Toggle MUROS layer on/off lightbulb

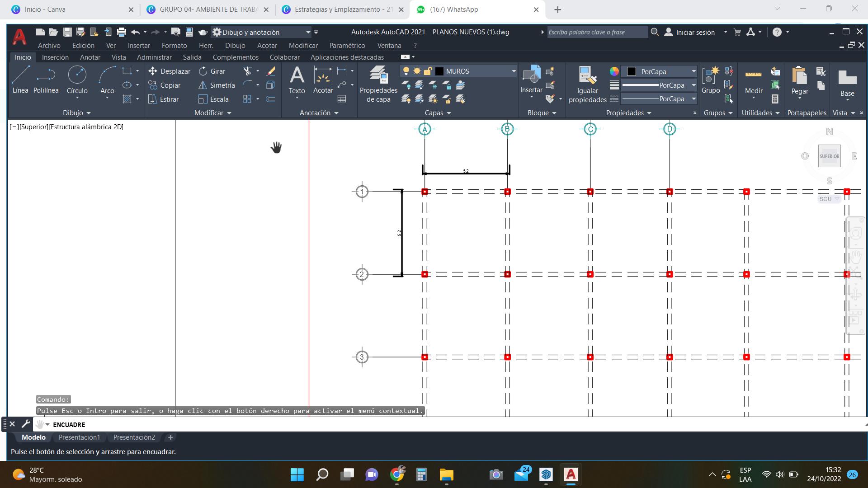pos(406,71)
